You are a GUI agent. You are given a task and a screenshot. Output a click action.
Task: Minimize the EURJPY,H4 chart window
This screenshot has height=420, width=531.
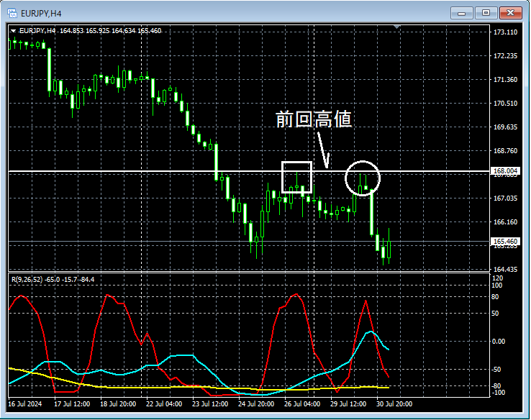coord(462,13)
